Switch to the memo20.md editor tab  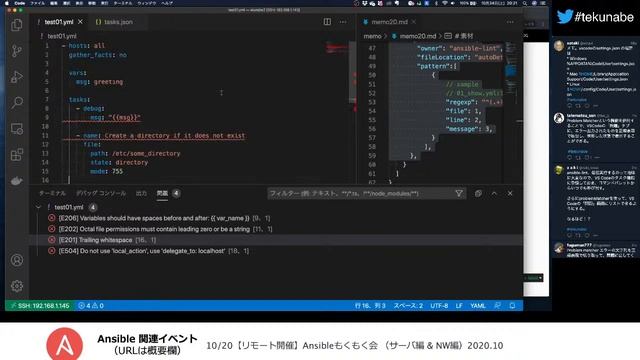(389, 22)
